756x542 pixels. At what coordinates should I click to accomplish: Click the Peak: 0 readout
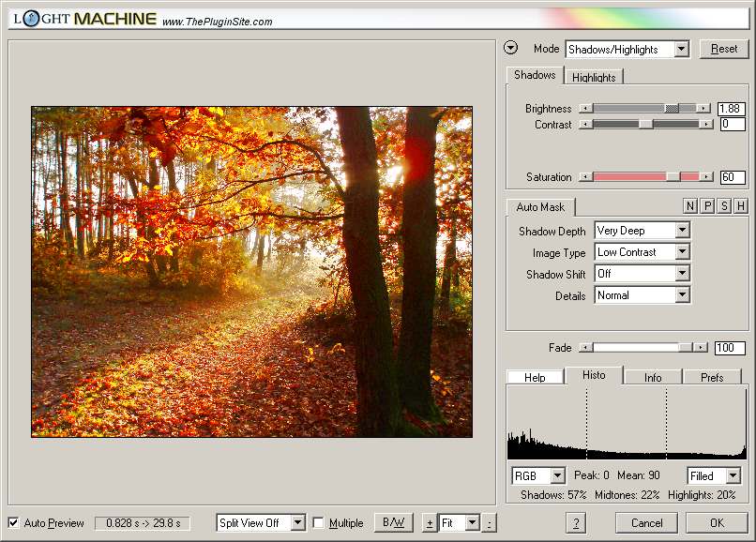point(592,475)
